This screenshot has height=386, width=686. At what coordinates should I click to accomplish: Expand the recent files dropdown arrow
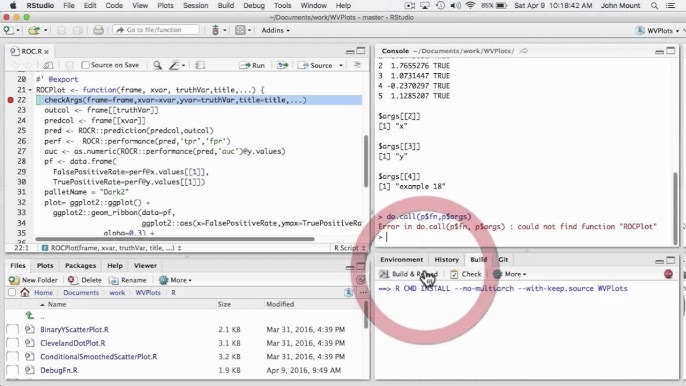tap(46, 30)
